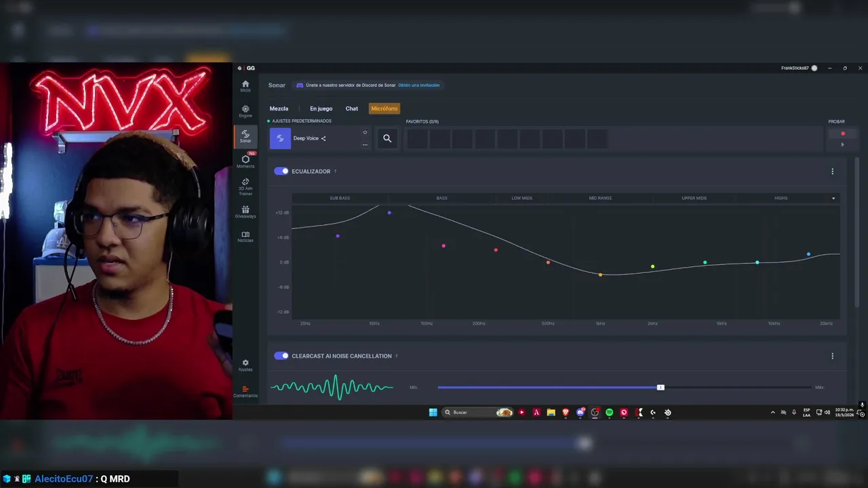Open the Engine section in sidebar
This screenshot has width=868, height=488.
(x=245, y=111)
